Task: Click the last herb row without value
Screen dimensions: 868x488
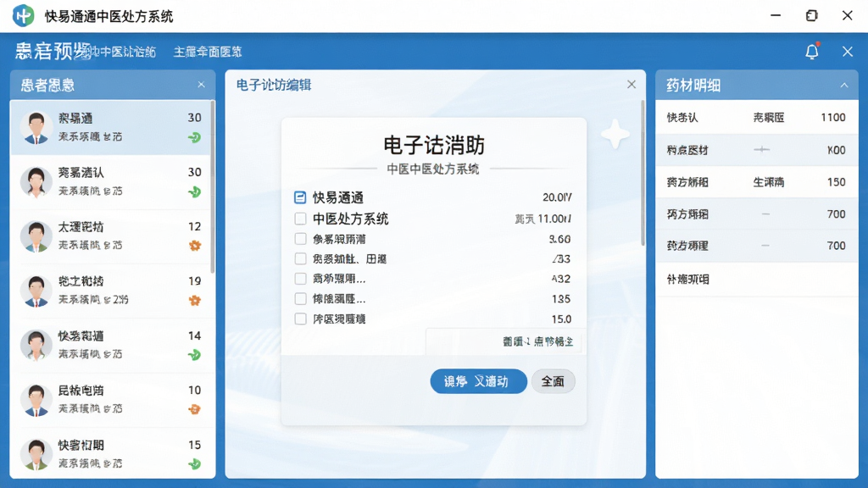Action: (x=756, y=279)
